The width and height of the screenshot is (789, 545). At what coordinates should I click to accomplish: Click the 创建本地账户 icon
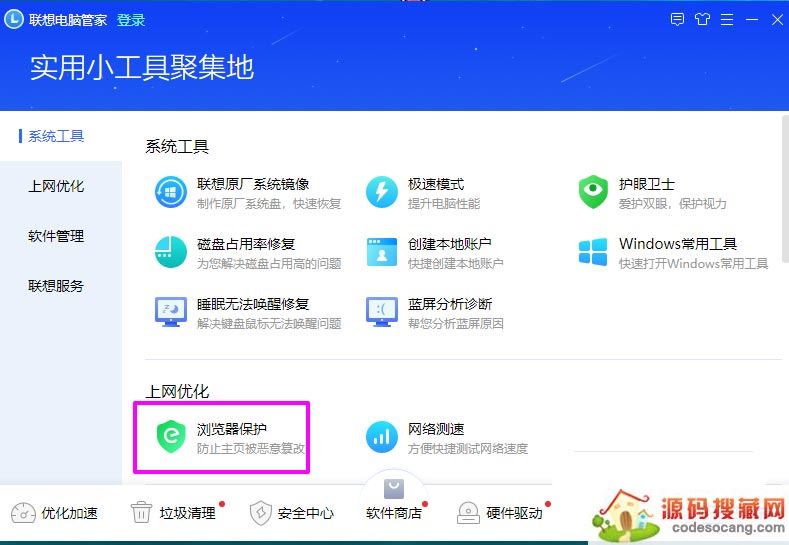[x=382, y=252]
